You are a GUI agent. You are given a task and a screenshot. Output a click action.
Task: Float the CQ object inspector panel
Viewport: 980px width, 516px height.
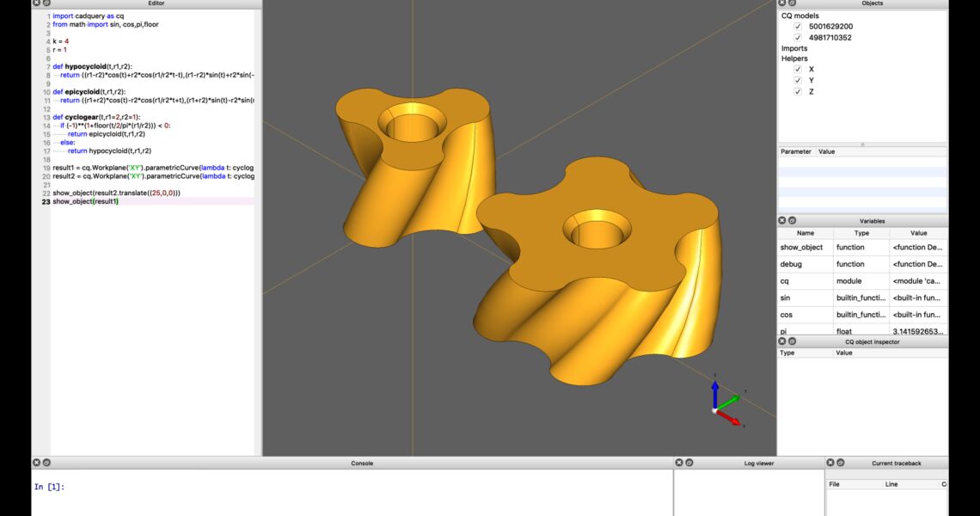[793, 341]
